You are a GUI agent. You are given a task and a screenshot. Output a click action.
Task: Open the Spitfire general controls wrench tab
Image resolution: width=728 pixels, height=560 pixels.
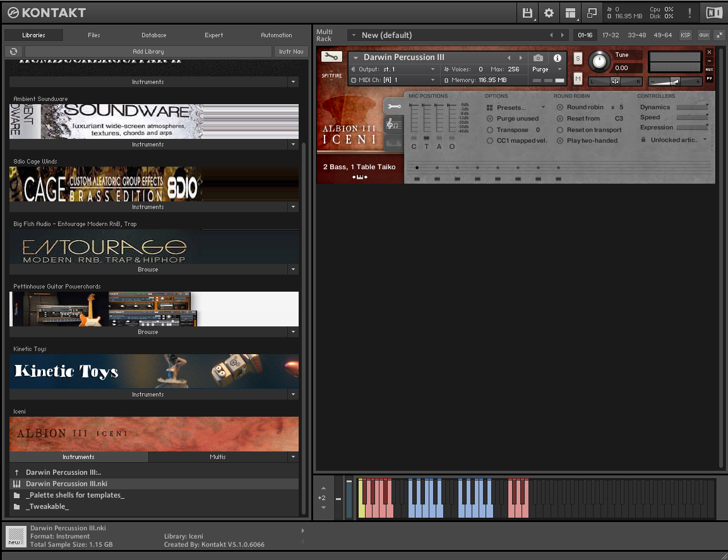pos(394,106)
